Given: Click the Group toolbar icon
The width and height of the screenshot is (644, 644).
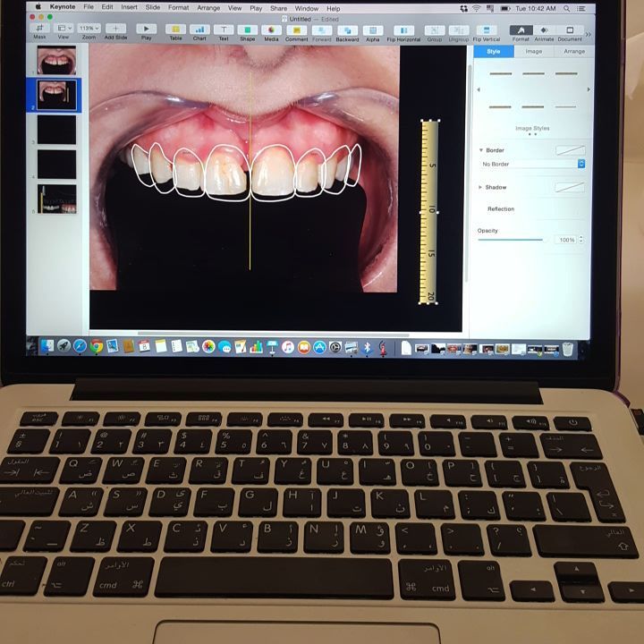Looking at the screenshot, I should pos(435,30).
